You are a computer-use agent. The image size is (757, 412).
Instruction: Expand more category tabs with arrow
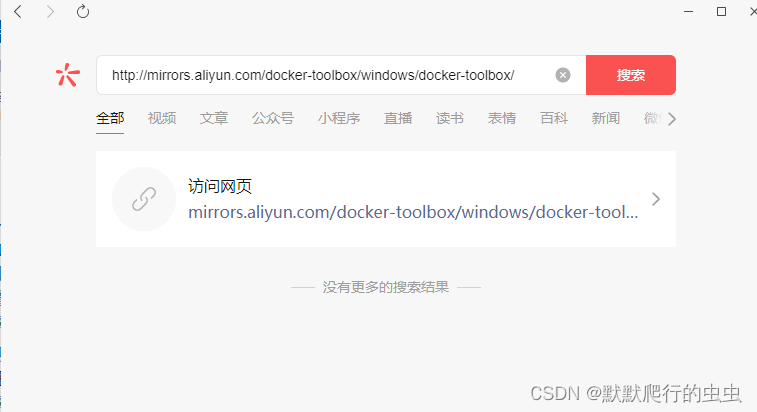coord(672,119)
